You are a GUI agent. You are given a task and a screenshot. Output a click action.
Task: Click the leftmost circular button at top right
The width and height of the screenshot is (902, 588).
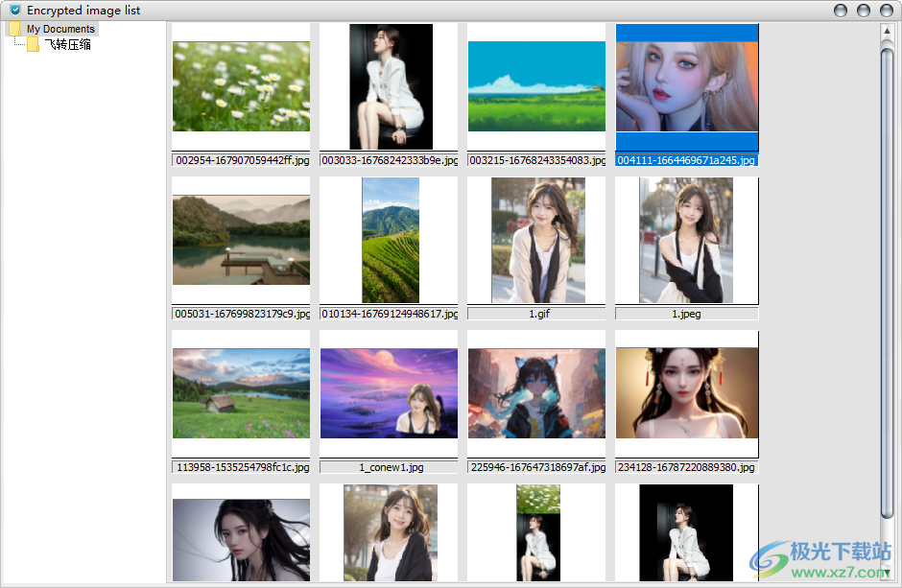pos(840,10)
